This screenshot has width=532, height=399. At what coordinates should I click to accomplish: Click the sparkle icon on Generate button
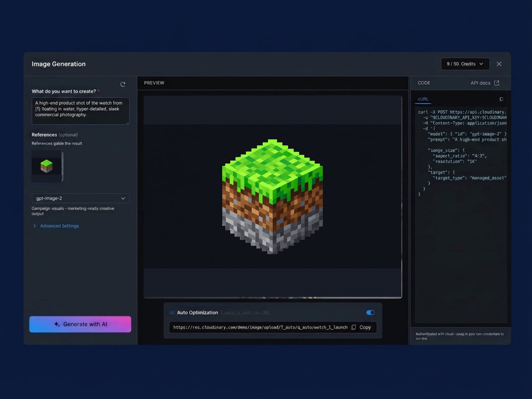(x=57, y=324)
